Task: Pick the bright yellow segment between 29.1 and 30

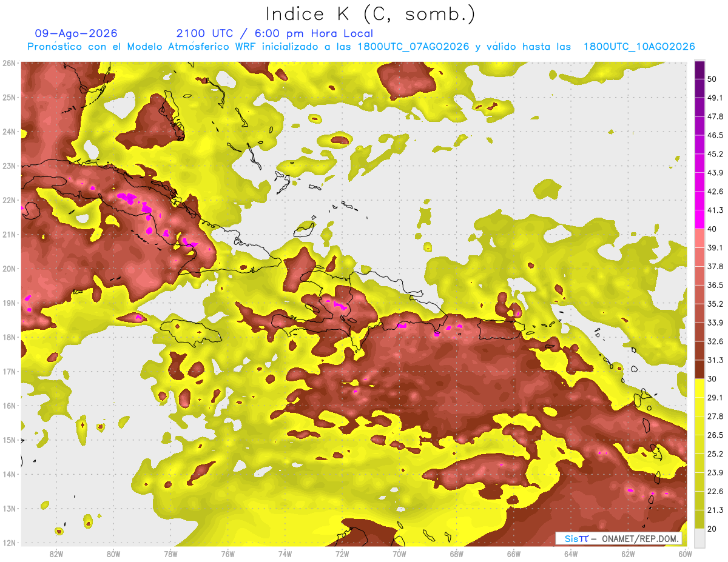Action: tap(699, 389)
